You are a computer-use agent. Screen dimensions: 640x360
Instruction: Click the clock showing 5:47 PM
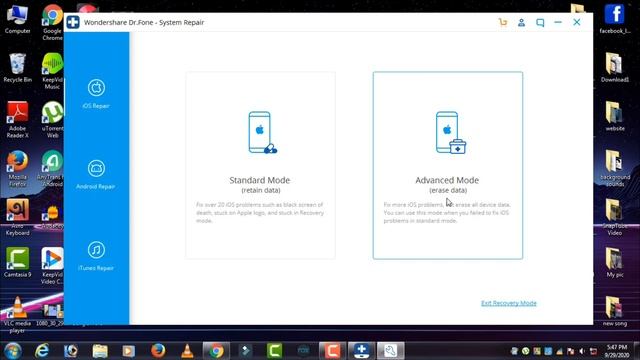pyautogui.click(x=616, y=351)
